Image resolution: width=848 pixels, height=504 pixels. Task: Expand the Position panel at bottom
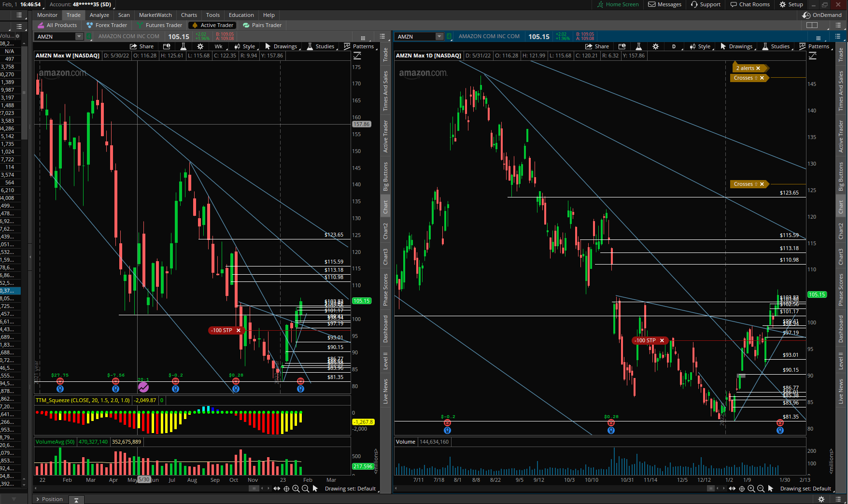(x=50, y=499)
